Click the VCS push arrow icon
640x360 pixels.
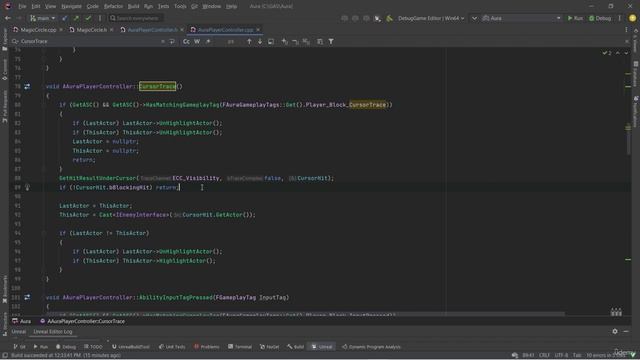(76, 18)
